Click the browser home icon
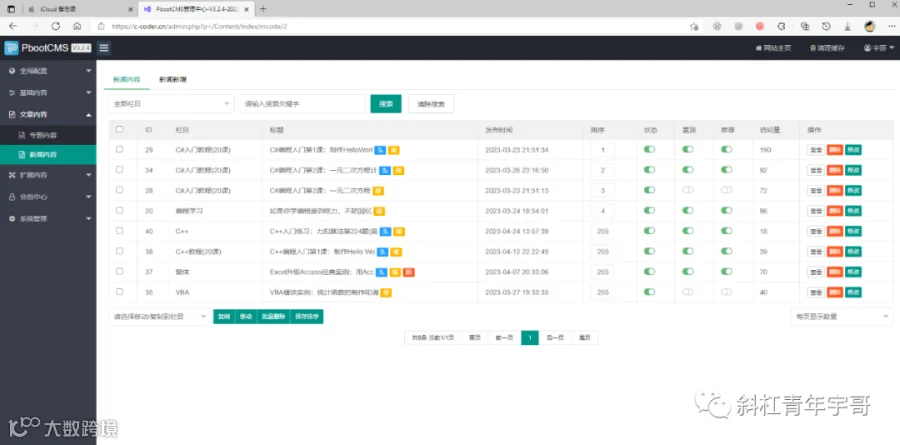The image size is (900, 445). tap(77, 26)
